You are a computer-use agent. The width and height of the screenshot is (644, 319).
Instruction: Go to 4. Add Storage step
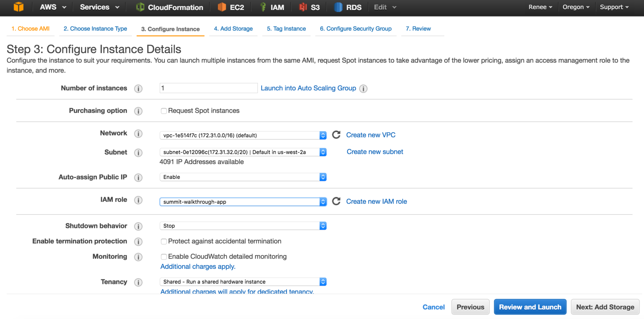[233, 29]
